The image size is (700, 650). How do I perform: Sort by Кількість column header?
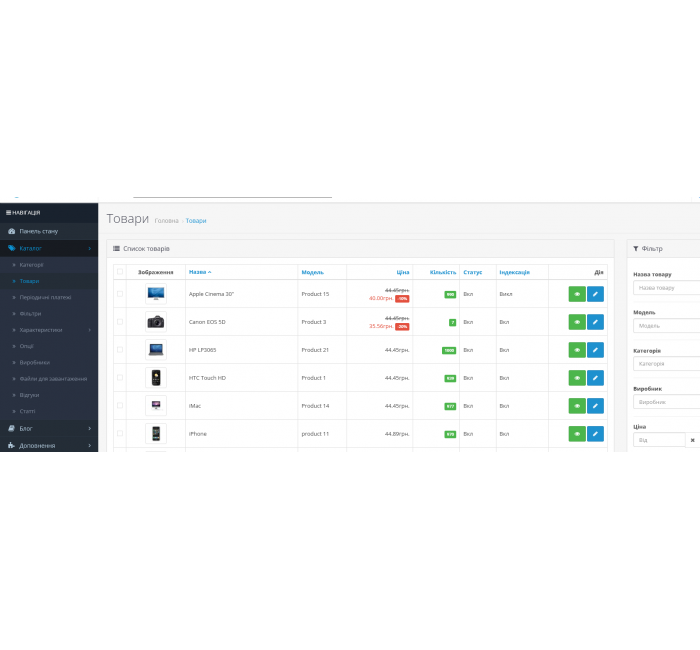click(443, 272)
